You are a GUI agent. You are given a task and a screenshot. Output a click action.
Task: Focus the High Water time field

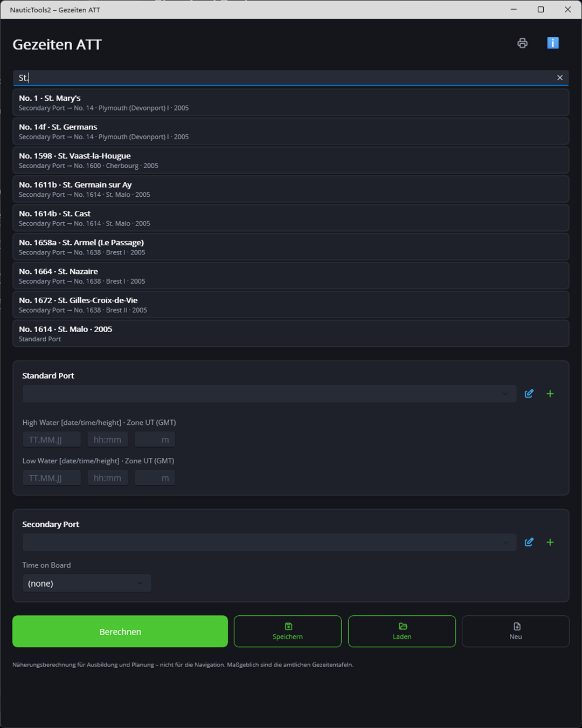tap(108, 439)
